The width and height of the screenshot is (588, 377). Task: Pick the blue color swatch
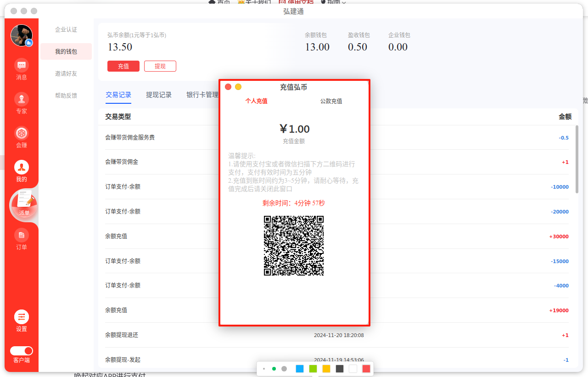(x=300, y=369)
